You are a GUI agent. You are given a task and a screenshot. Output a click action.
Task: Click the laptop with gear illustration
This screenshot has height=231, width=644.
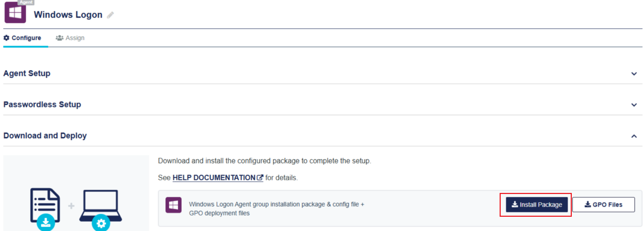pyautogui.click(x=101, y=208)
